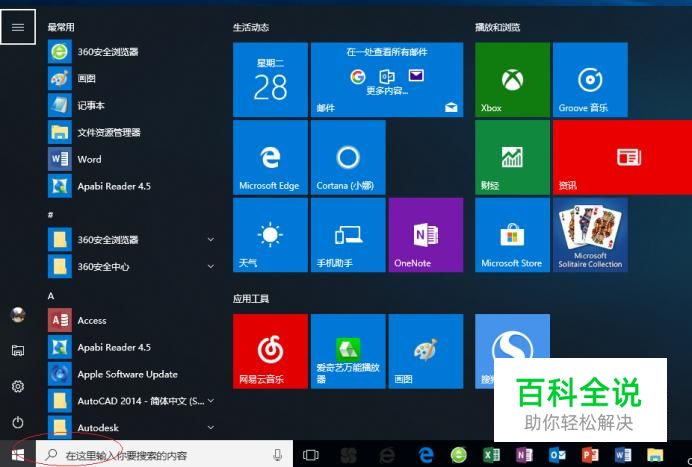Open the Microsoft Edge tile
Screen dimensions: 692x467
coord(270,158)
